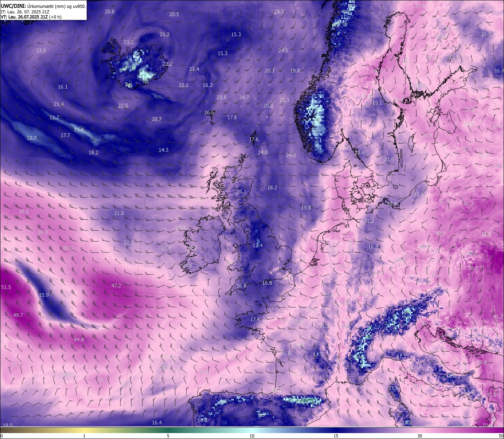The height and width of the screenshot is (439, 504).
Task: Click the 24.7 value in the Norwegian Sea
Action: tap(244, 97)
